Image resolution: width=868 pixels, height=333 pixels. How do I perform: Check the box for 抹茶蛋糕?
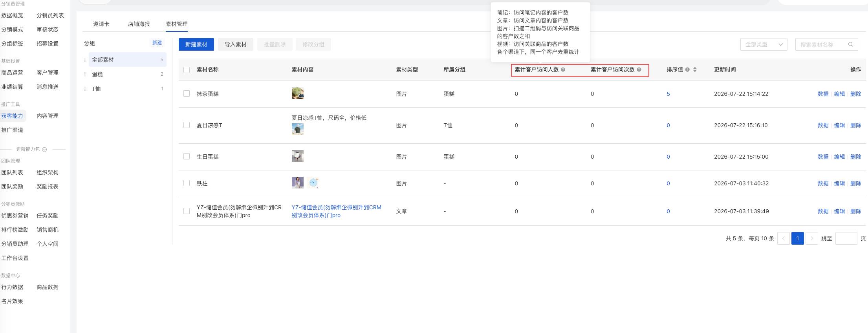coord(187,93)
